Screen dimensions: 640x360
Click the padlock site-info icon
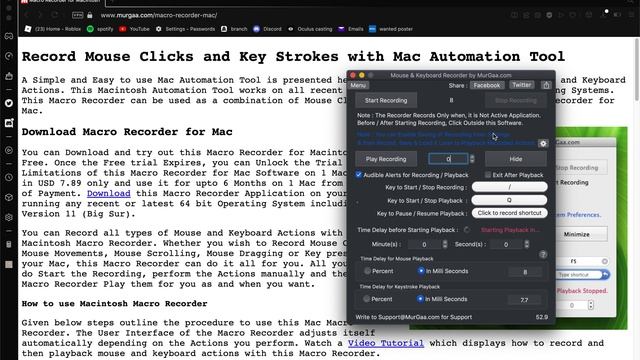click(90, 15)
